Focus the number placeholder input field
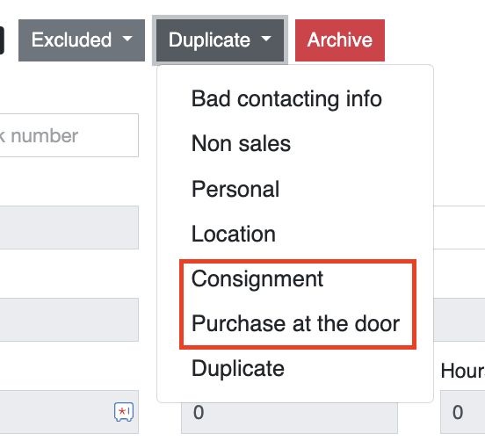Viewport: 485px width, 448px height. click(x=69, y=135)
